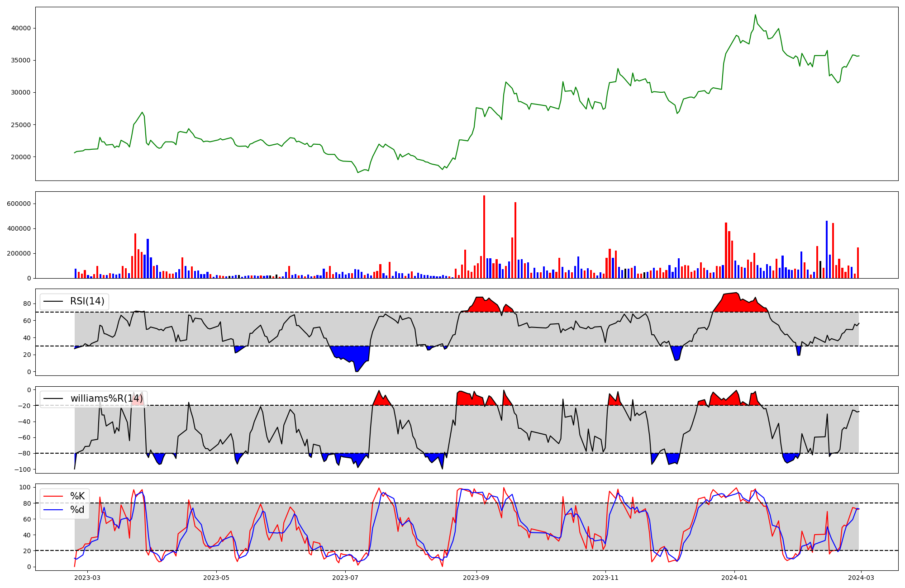The image size is (905, 588).
Task: Click the RSI(14) legend label
Action: point(87,301)
